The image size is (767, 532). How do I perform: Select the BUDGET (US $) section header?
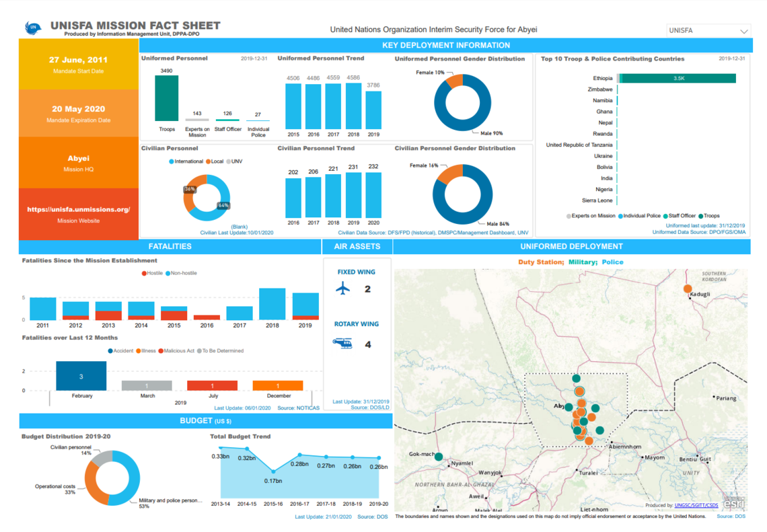pyautogui.click(x=205, y=420)
